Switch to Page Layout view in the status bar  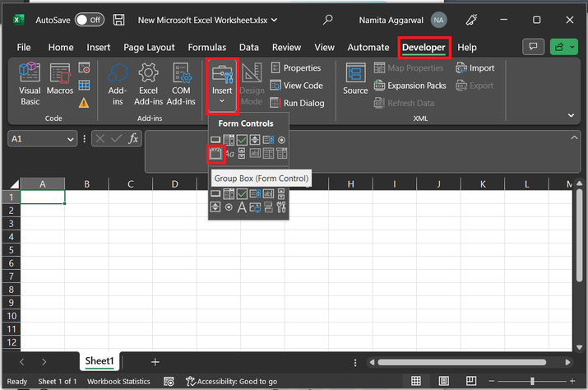point(443,381)
